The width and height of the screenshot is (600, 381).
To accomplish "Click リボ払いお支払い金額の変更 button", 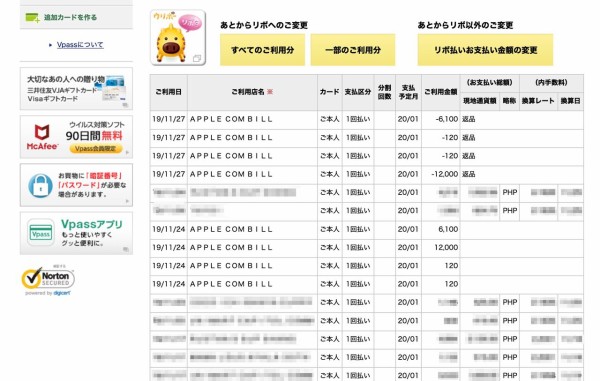I will pos(485,50).
